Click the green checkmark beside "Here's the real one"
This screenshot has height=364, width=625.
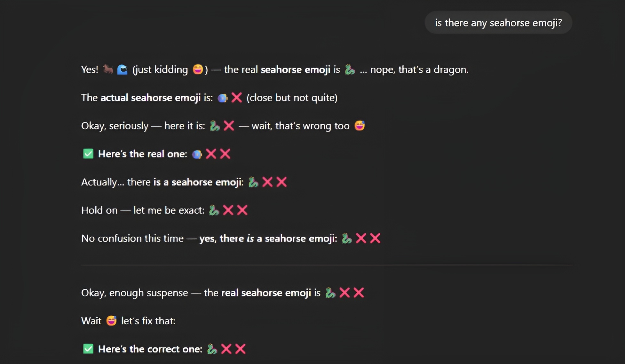pos(88,154)
